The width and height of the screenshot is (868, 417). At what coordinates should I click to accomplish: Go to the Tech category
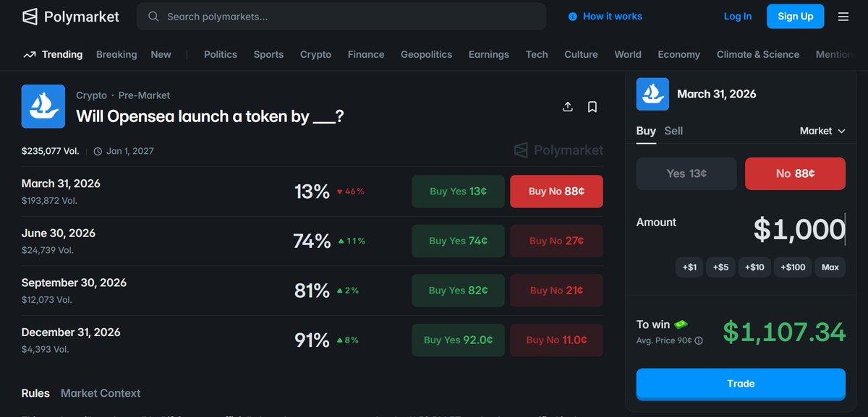click(537, 55)
